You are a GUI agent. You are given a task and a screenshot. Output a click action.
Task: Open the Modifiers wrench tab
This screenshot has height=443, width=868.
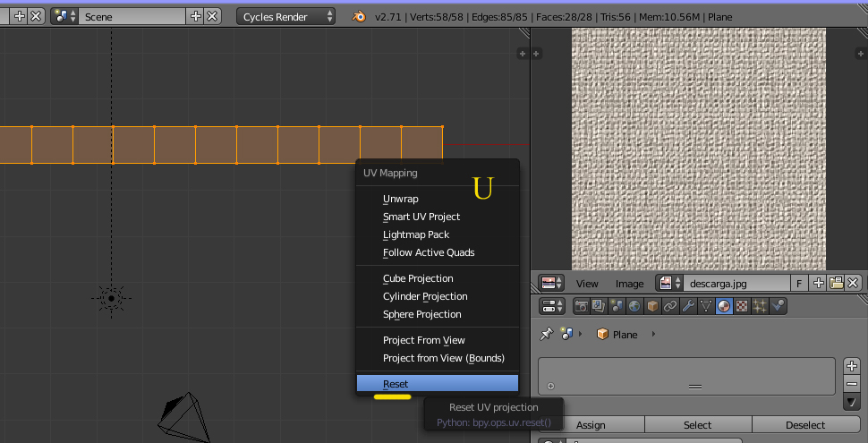[x=688, y=306]
